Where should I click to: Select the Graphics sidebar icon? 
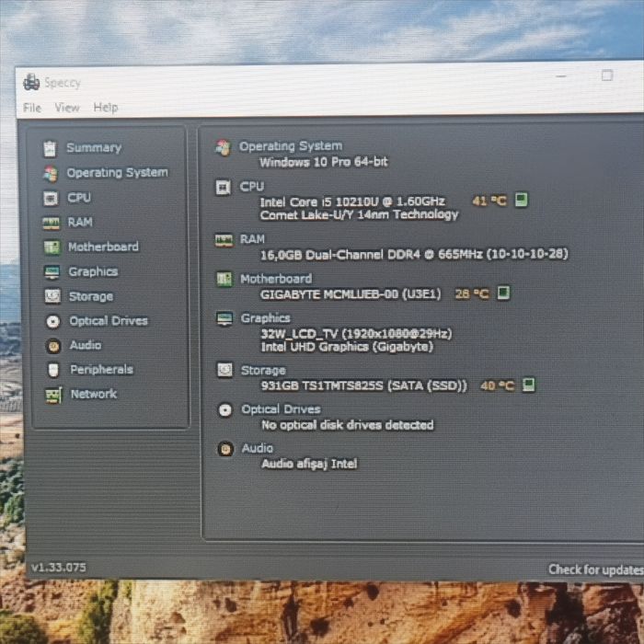[x=52, y=272]
